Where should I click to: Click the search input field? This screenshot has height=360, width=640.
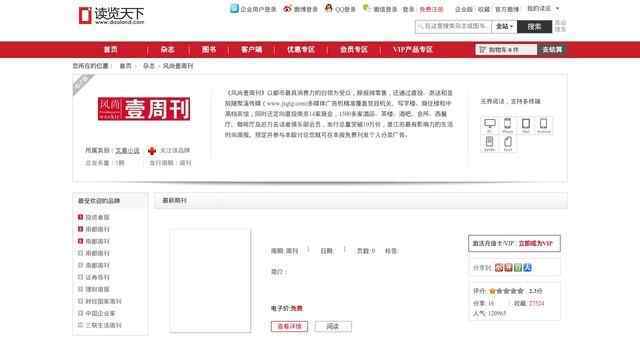[453, 27]
